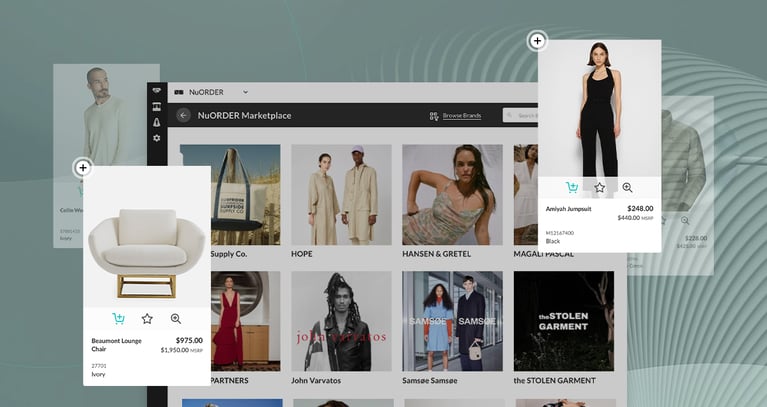Open the storefront icon in the sidebar
767x407 pixels.
[157, 107]
